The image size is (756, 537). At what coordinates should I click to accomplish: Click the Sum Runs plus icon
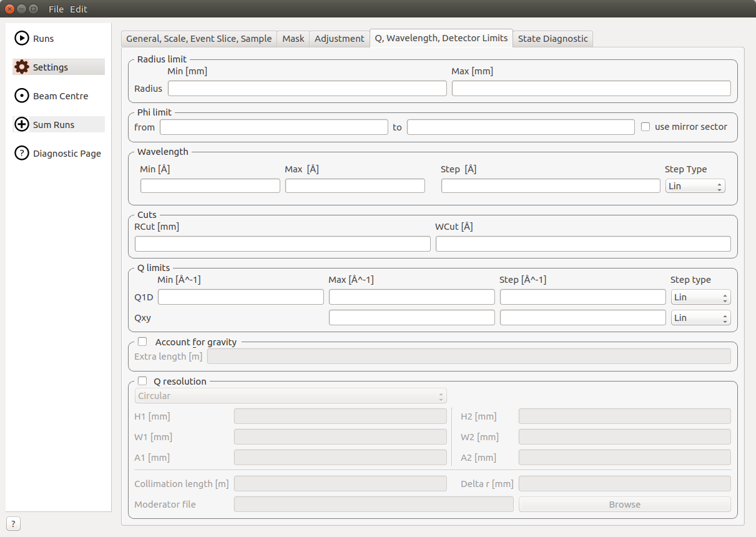(x=22, y=125)
